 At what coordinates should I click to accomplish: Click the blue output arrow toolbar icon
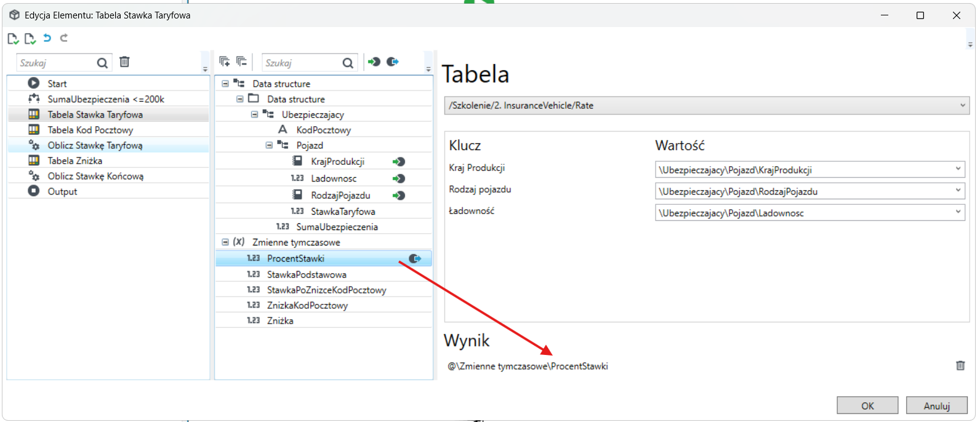(393, 62)
